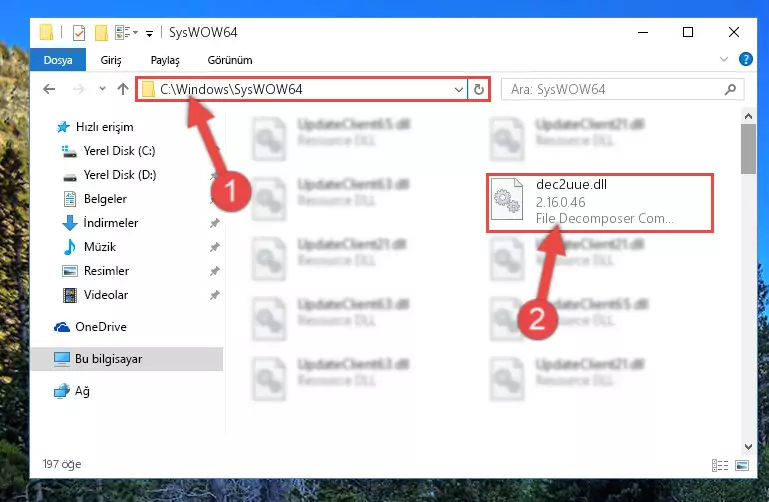Image resolution: width=769 pixels, height=502 pixels.
Task: Select Yerel Disk (D:) in sidebar
Action: 120,175
